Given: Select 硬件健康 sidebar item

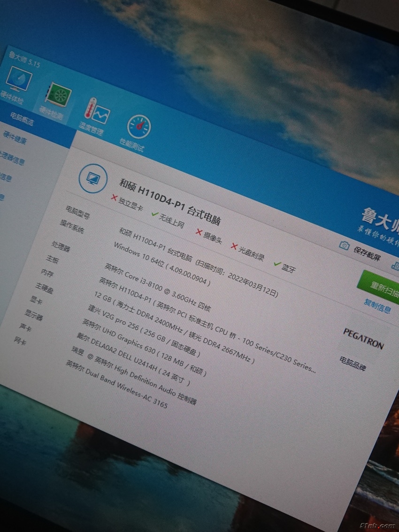Looking at the screenshot, I should [x=15, y=137].
